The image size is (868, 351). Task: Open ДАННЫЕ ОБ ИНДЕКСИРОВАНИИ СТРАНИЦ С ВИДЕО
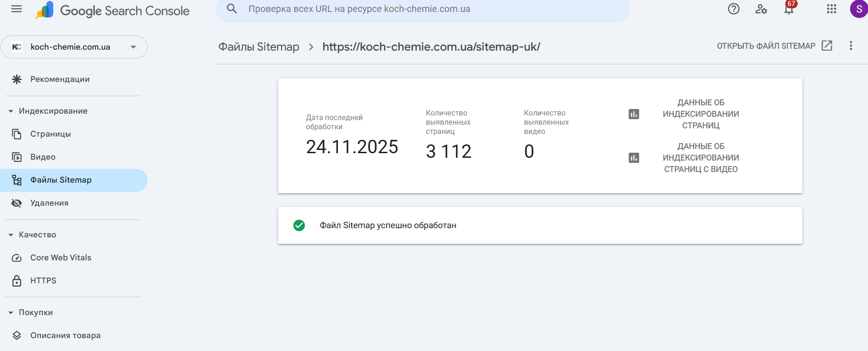point(701,158)
